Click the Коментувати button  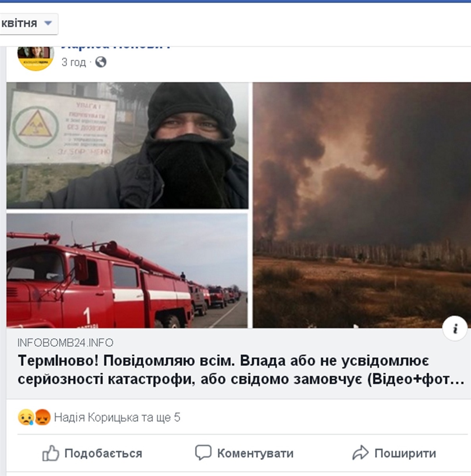click(244, 453)
